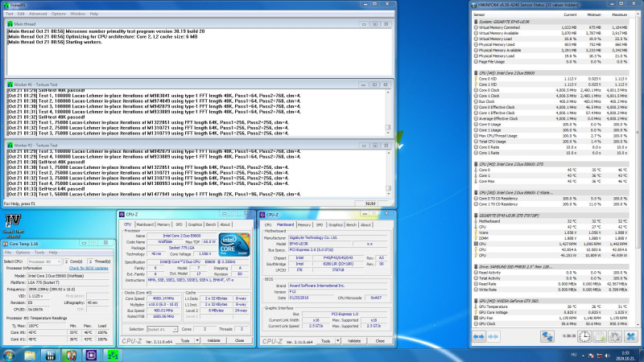This screenshot has width=644, height=362.
Task: Open Socket selection dropdown in left CPU-Z
Action: coord(163,329)
